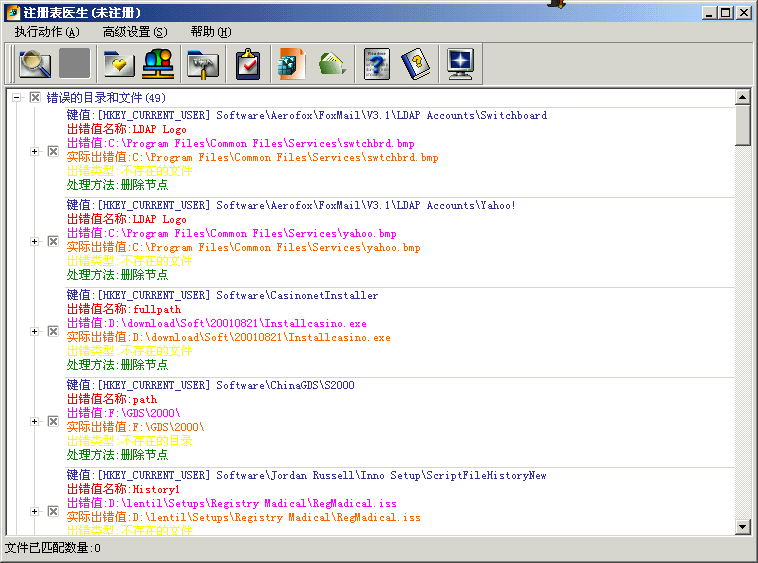
Task: Expand the LDAP Accounts\Yahoo! entry
Action: click(35, 241)
